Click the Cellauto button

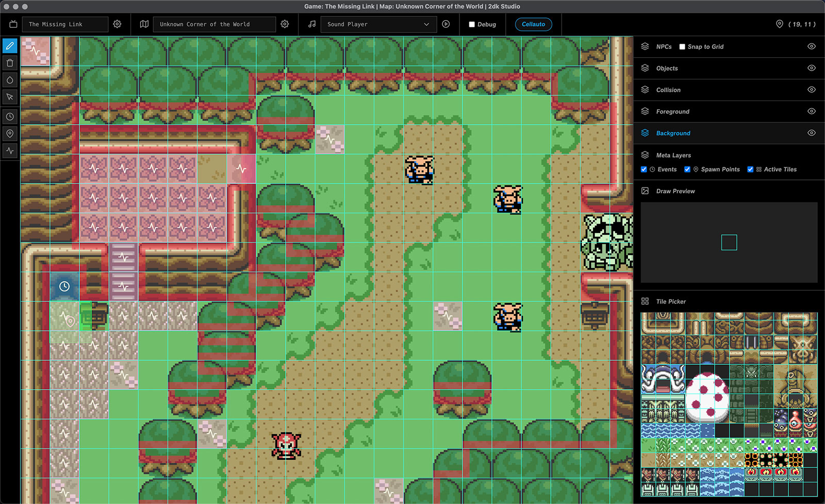pyautogui.click(x=533, y=24)
